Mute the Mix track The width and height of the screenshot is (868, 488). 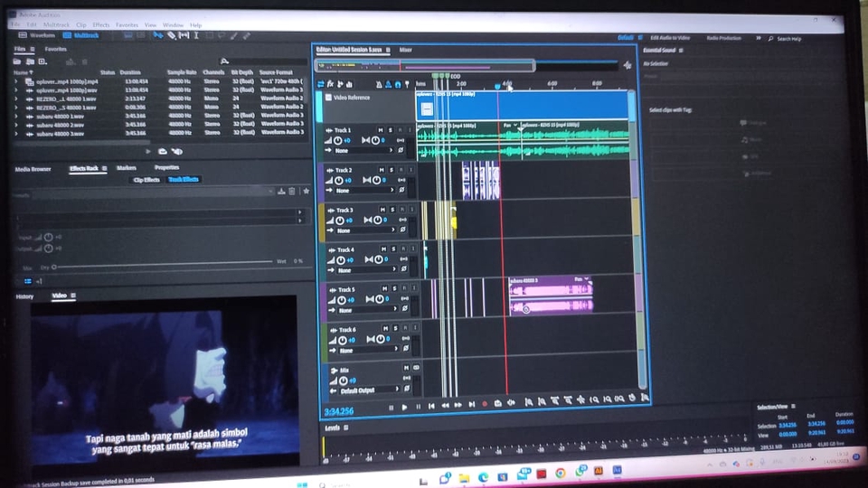coord(406,368)
